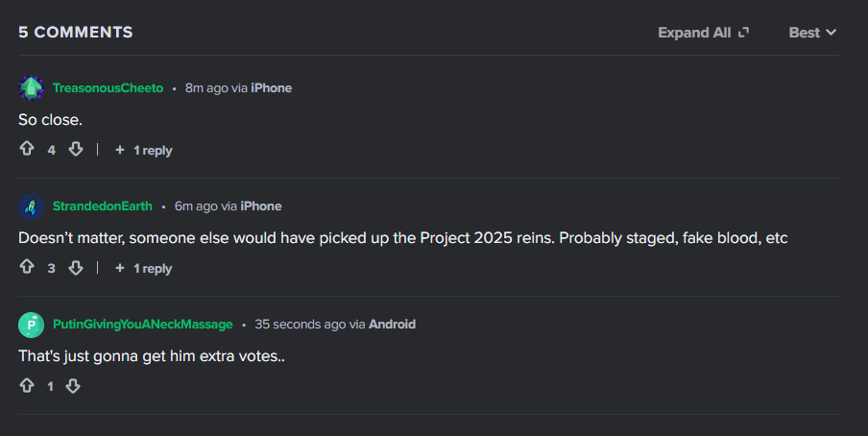Downvote TreasonousCheeto's "So close." comment
Viewport: 868px width, 436px height.
[x=75, y=149]
